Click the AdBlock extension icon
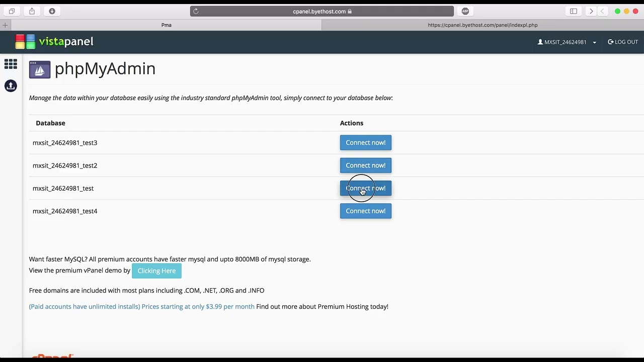The height and width of the screenshot is (362, 644). 465,11
